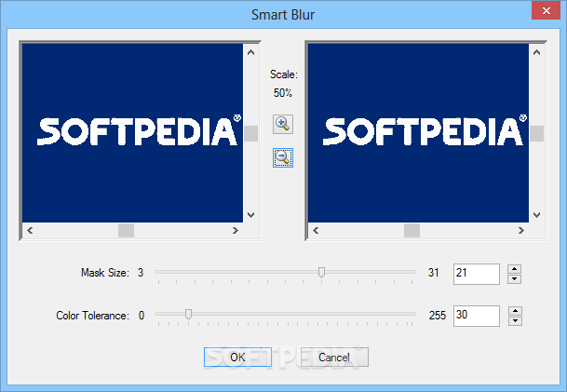Click left preview scroll down arrow
This screenshot has height=392, width=567.
coord(250,215)
